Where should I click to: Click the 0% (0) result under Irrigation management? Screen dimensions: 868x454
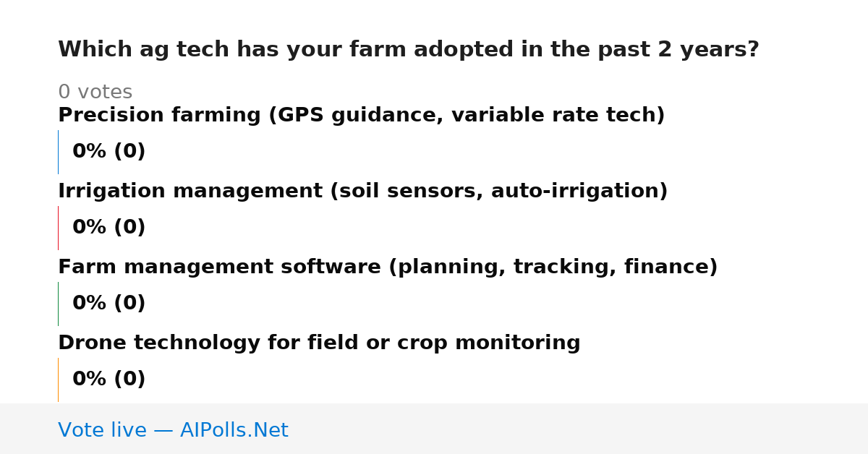[x=109, y=228]
